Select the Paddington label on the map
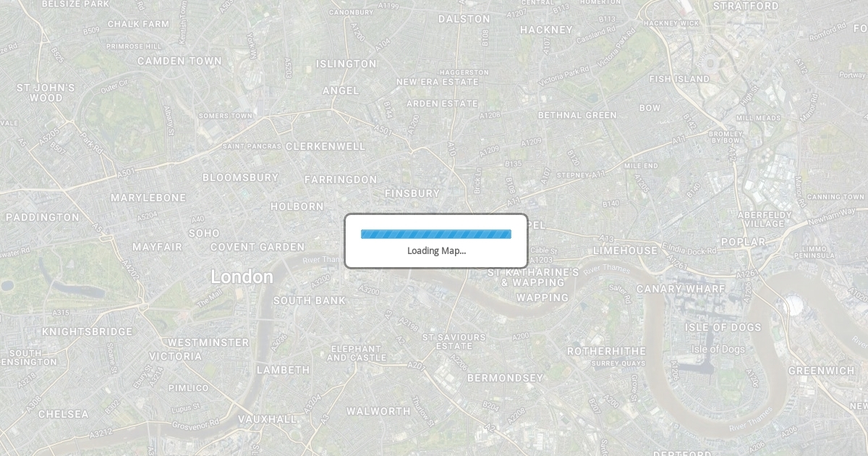The image size is (868, 456). pos(43,217)
